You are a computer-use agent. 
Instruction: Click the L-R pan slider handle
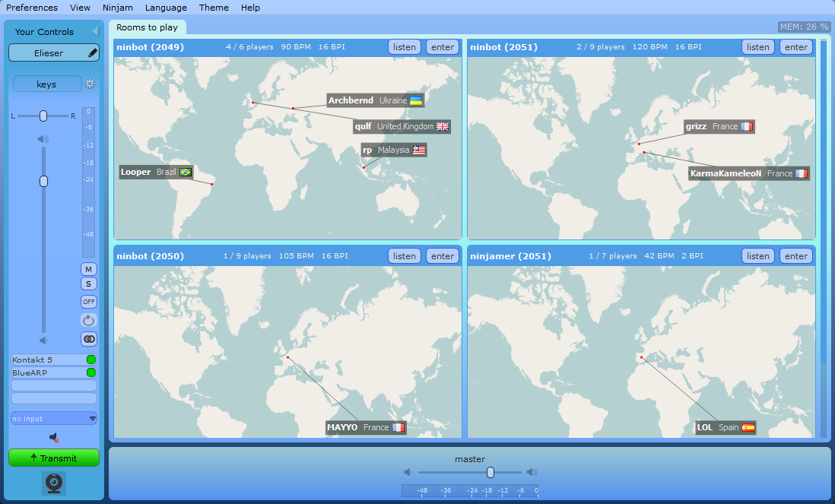point(43,116)
